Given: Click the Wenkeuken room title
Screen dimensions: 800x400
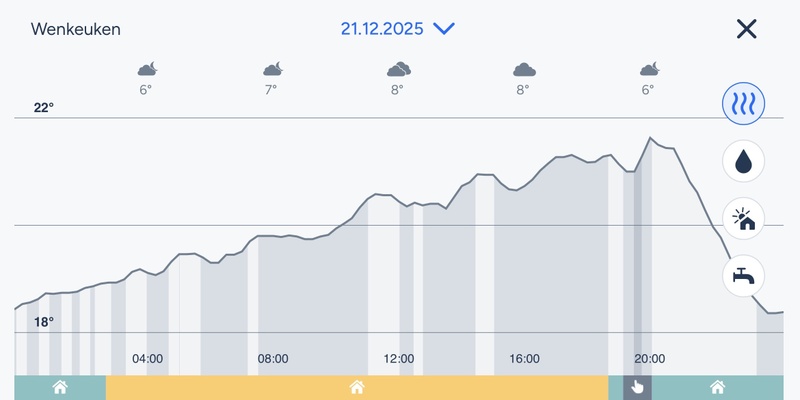Looking at the screenshot, I should (76, 29).
